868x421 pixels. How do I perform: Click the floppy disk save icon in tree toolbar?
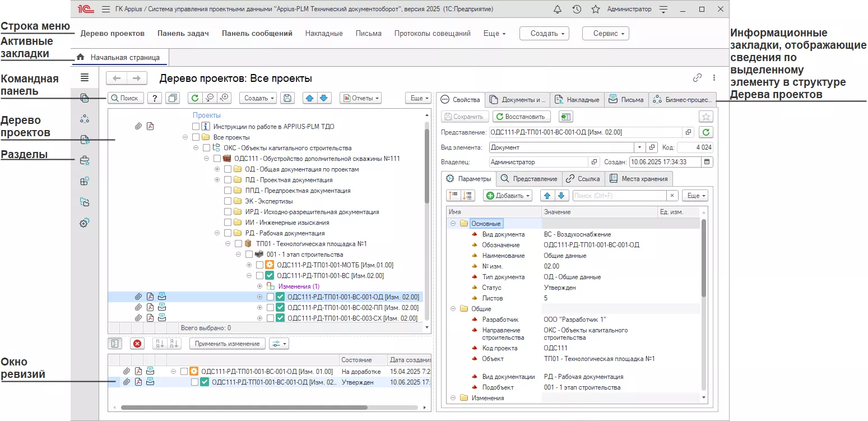pyautogui.click(x=287, y=98)
